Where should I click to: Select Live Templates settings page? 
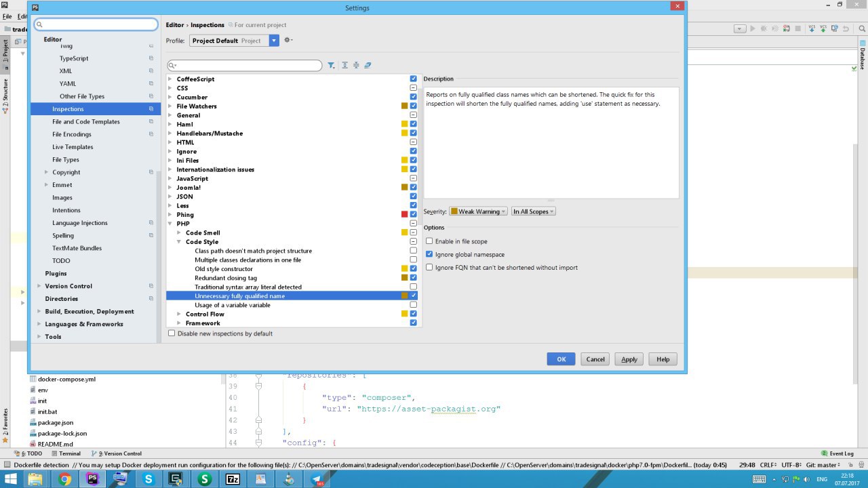(x=73, y=147)
